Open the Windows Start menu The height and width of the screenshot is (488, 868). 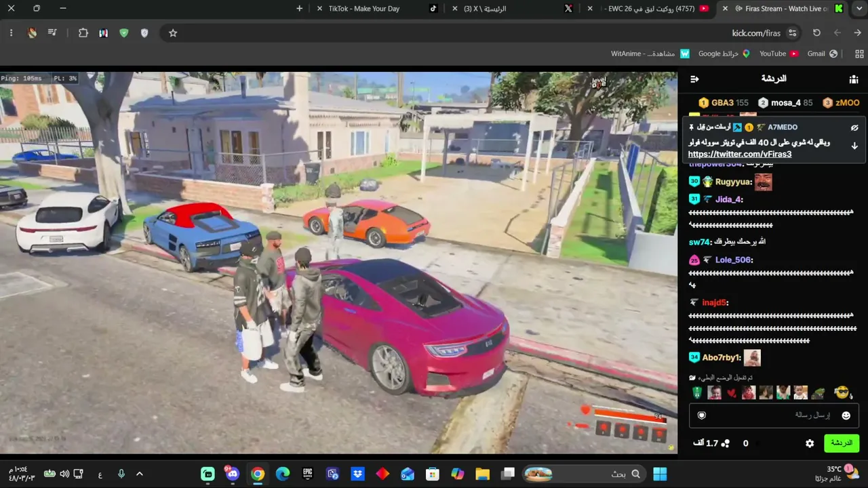[x=660, y=474]
